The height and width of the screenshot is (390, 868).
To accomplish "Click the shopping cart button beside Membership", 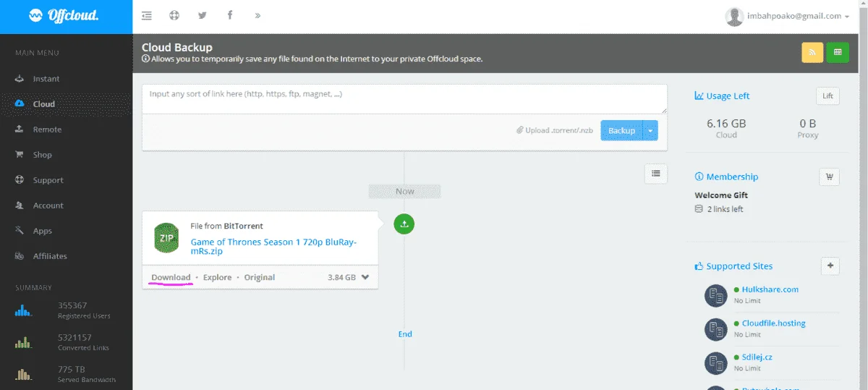I will pyautogui.click(x=829, y=177).
